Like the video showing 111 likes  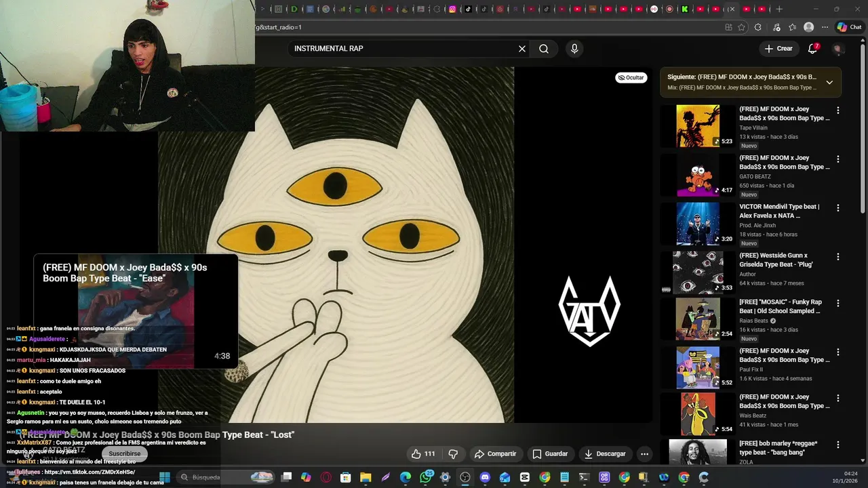coord(423,454)
